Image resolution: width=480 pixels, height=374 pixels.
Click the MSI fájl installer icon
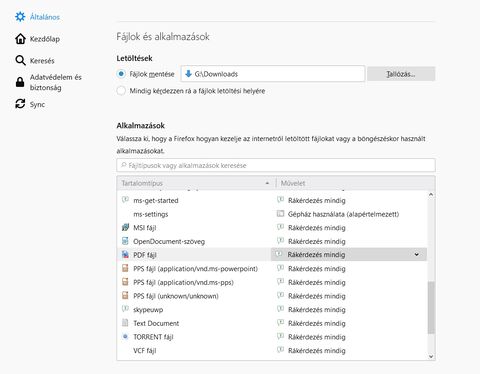[x=125, y=228]
